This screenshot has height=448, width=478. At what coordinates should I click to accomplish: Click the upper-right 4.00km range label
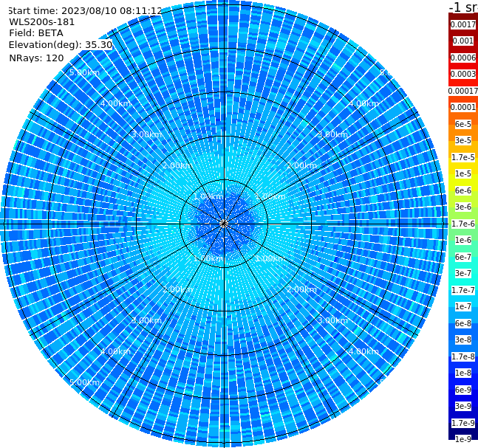(x=364, y=103)
